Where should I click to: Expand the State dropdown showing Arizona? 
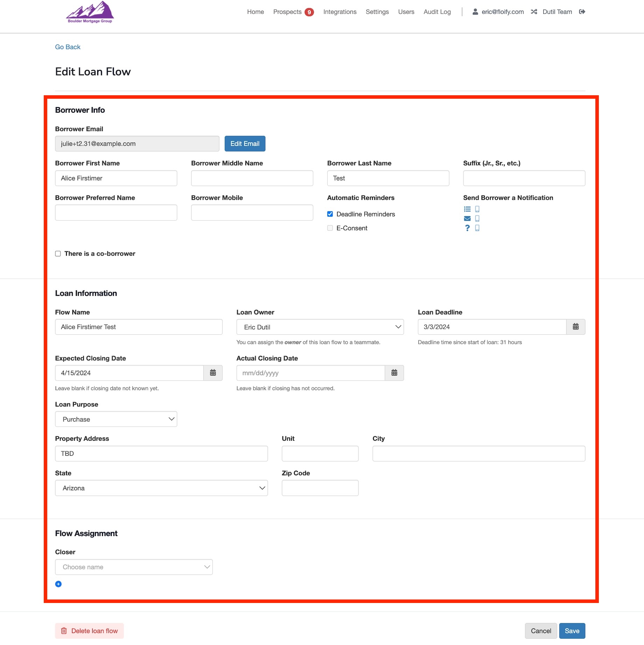(x=161, y=488)
